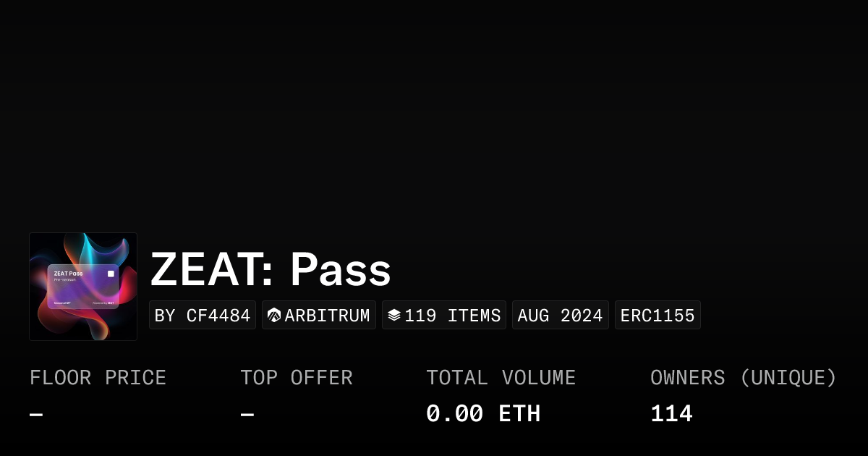Click the 119 ITEMS badge text
The width and height of the screenshot is (868, 456).
click(x=453, y=316)
